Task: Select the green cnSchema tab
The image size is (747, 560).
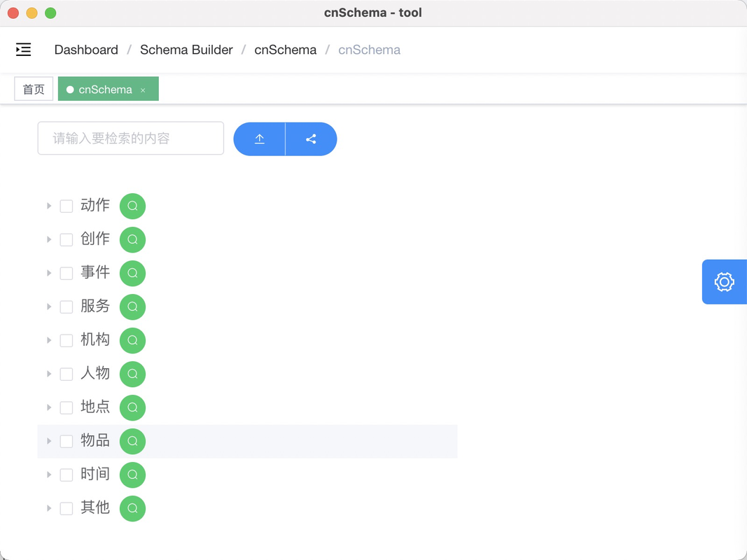Action: click(108, 89)
